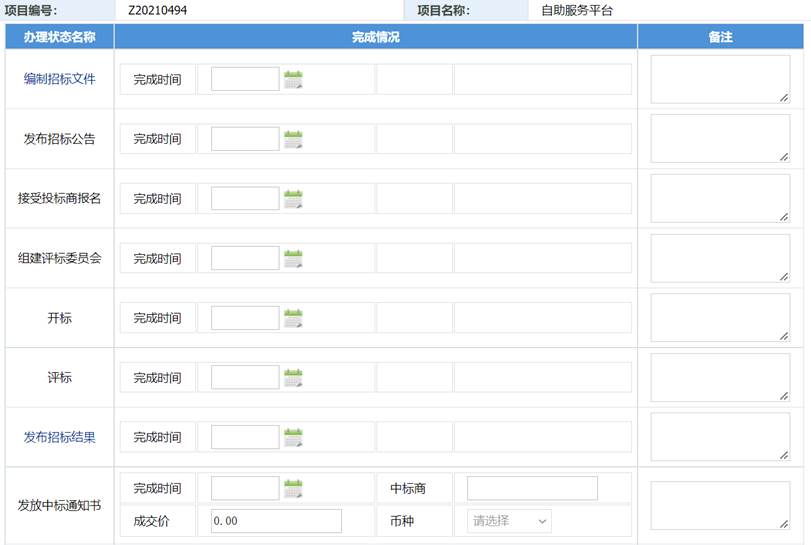This screenshot has width=811, height=545.
Task: Click the date field for 评标 row
Action: (x=245, y=378)
